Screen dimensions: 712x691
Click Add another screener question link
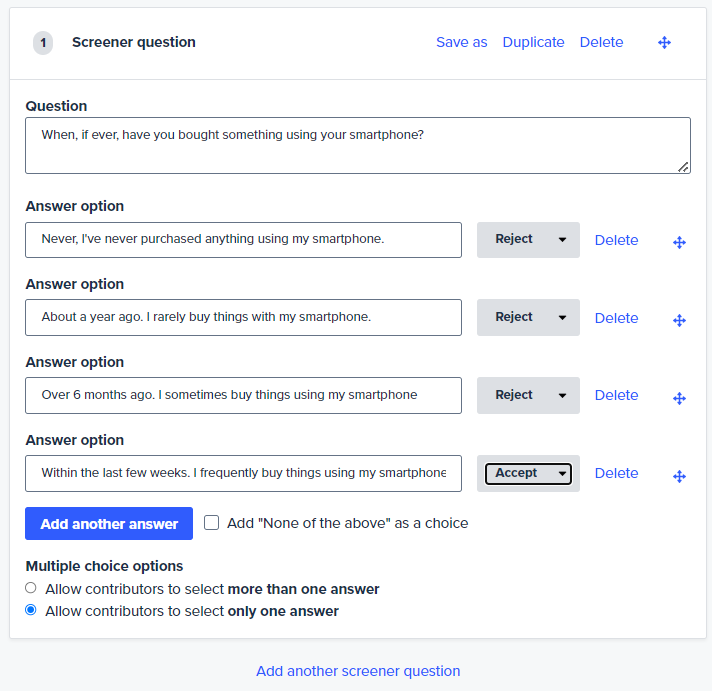(x=358, y=671)
